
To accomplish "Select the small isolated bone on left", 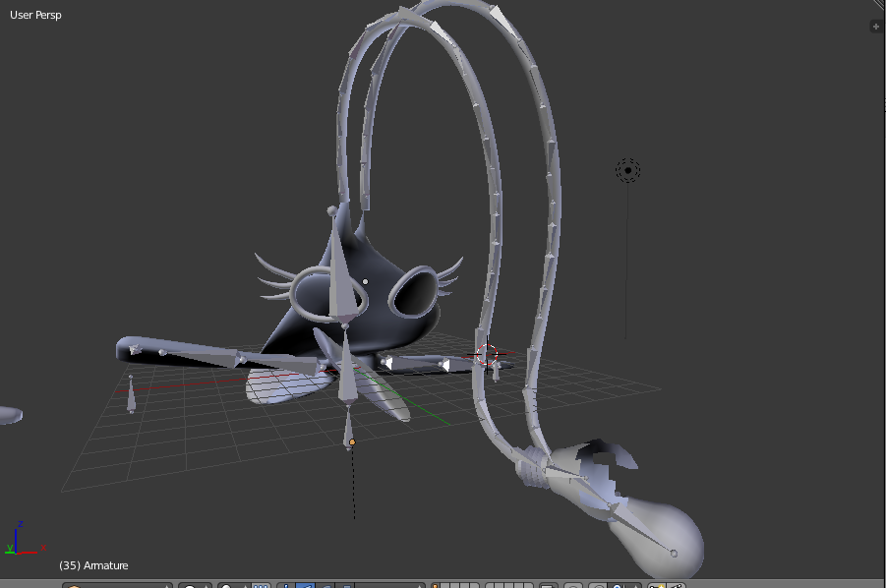I will click(131, 395).
